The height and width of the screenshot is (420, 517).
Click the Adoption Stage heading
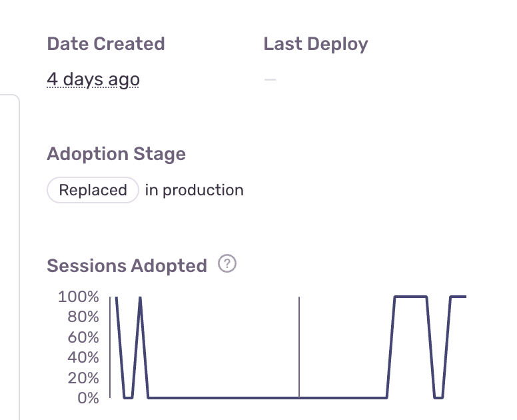coord(117,154)
